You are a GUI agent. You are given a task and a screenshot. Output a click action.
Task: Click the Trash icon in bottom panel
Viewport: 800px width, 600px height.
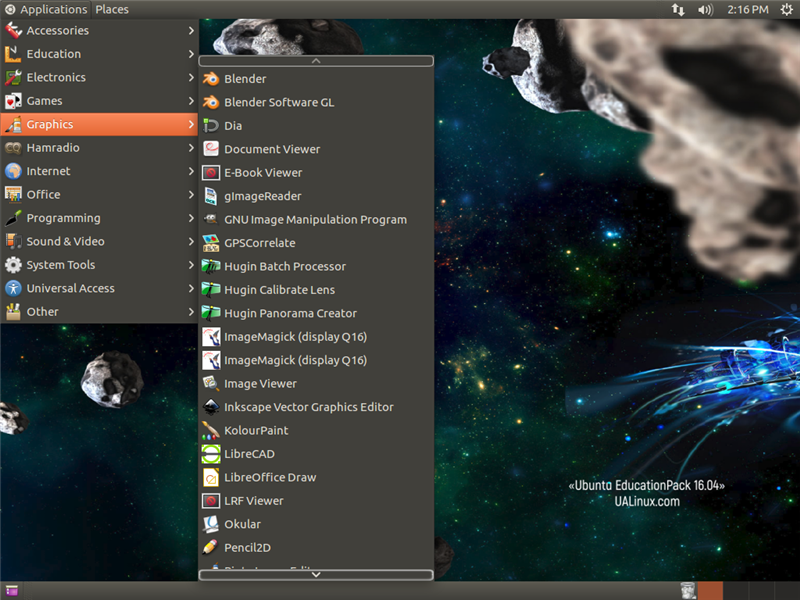688,591
